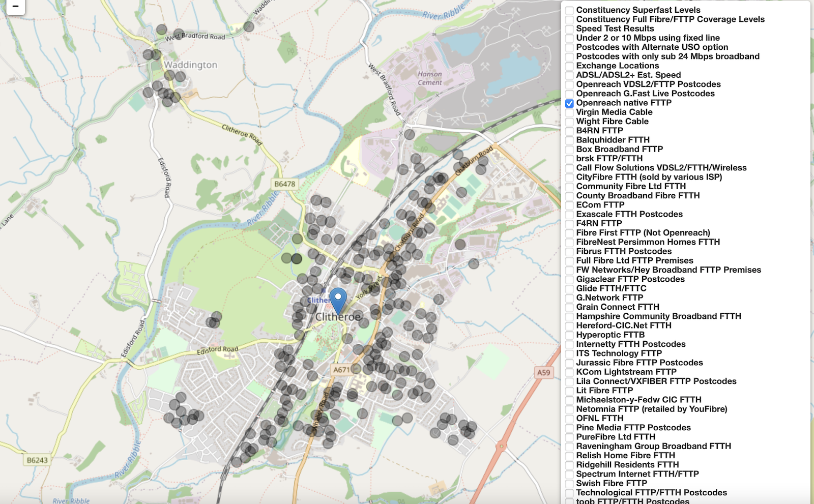
Task: Enable Exchange Locations overlay
Action: tap(570, 66)
